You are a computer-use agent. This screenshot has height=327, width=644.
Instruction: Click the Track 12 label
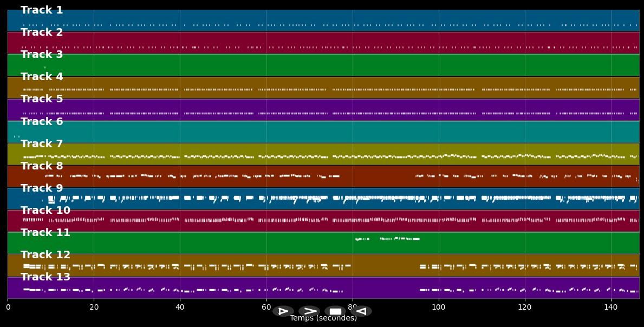(45, 255)
